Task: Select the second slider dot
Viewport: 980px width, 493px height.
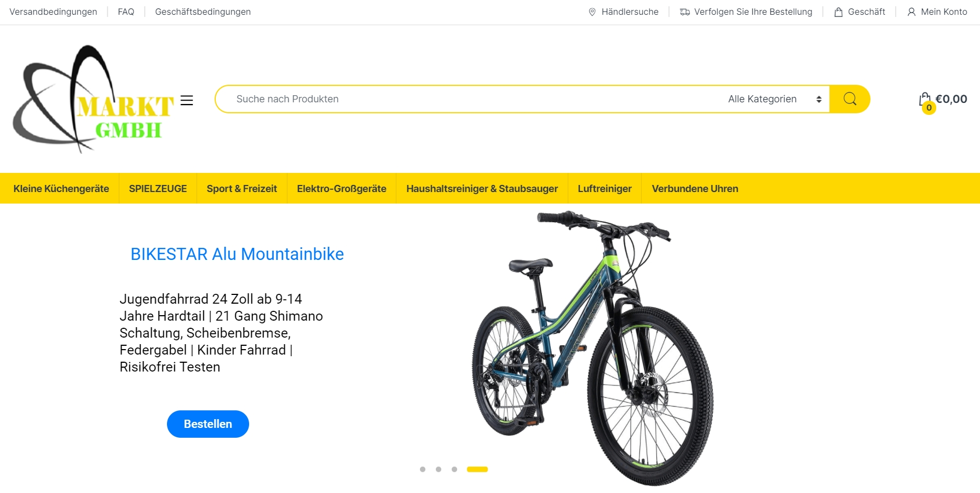Action: tap(439, 469)
